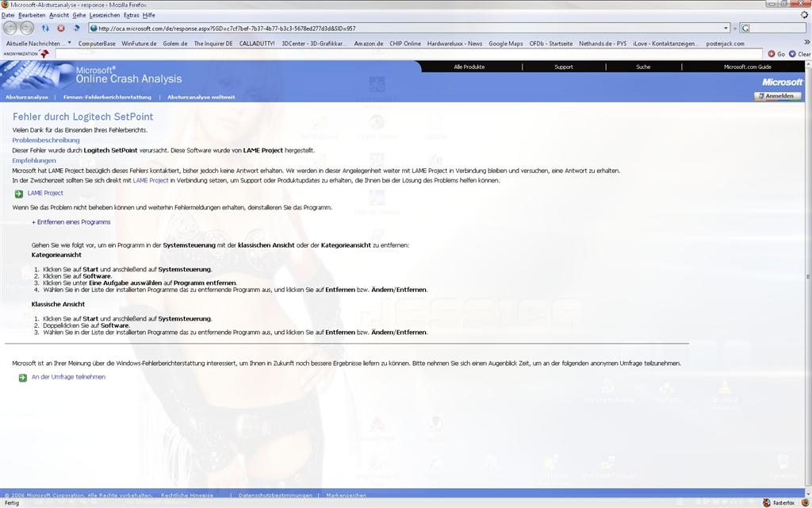Screen dimensions: 812x508
Task: Open the Hilfe menu
Action: pos(148,15)
